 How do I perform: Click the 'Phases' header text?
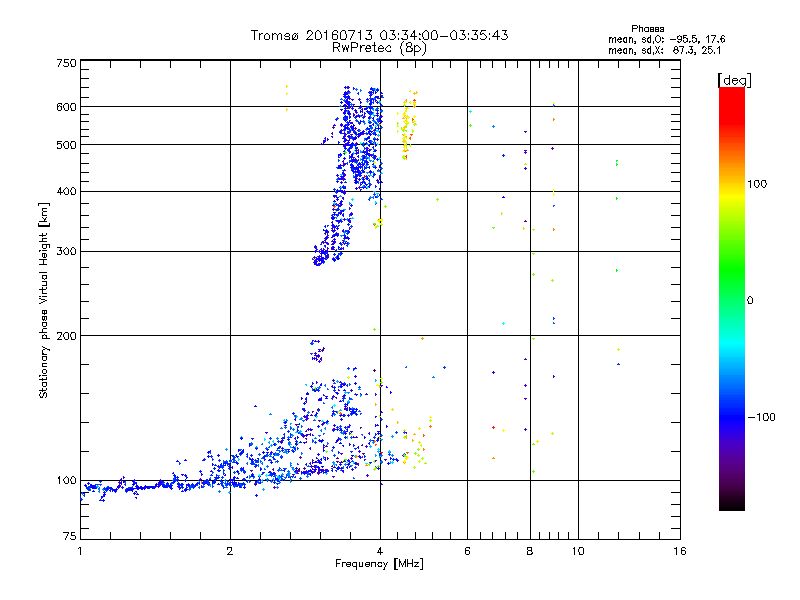click(x=647, y=29)
